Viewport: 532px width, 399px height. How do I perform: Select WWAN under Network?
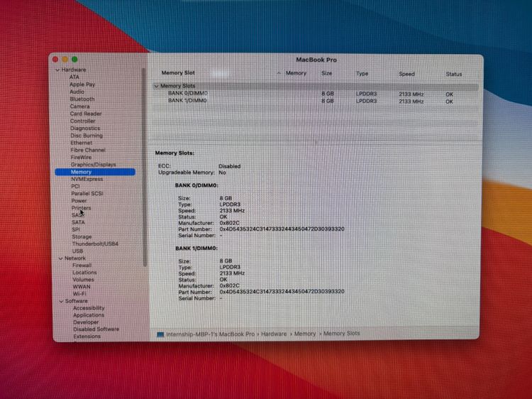point(82,287)
